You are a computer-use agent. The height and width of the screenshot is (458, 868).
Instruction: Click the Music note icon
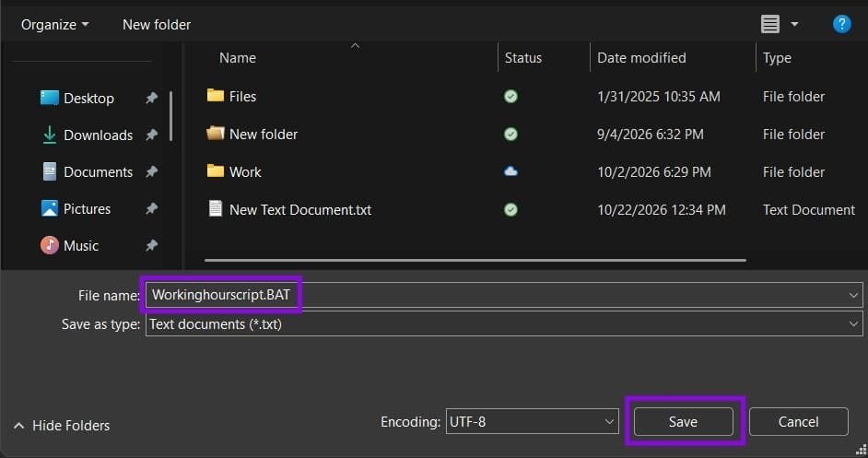(49, 245)
